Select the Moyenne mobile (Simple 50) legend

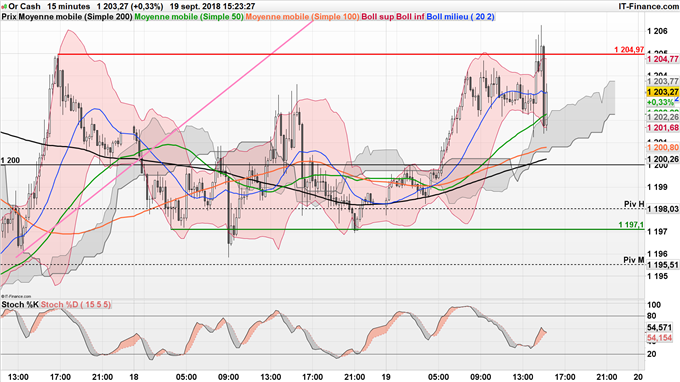[189, 17]
